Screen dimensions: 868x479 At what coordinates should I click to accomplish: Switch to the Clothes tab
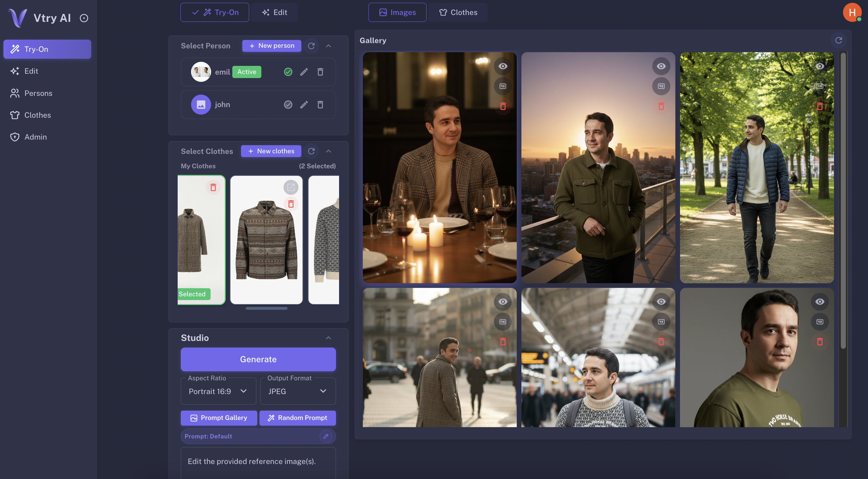458,12
